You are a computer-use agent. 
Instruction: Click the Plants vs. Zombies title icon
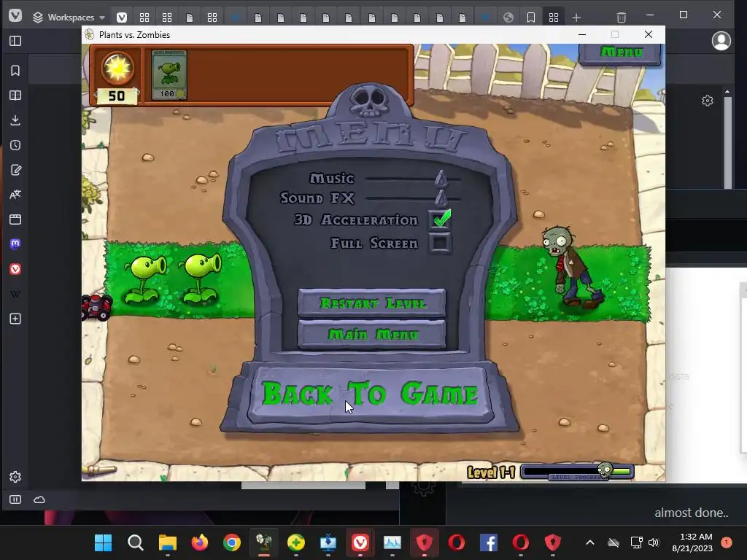(x=90, y=35)
